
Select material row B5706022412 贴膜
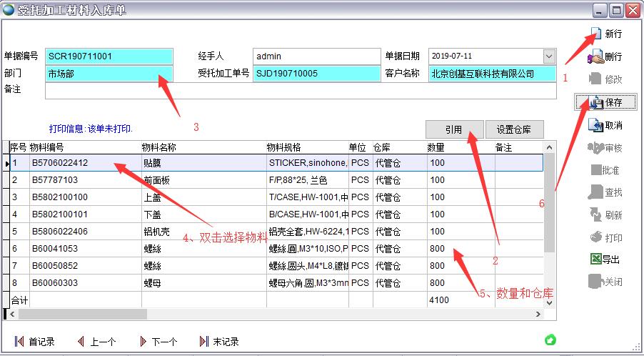[x=86, y=163]
